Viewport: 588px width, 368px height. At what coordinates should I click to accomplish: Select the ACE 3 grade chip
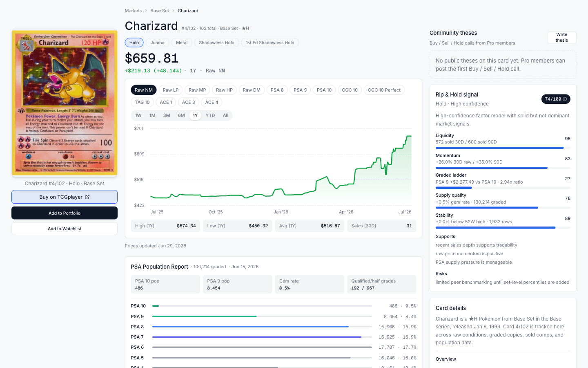[188, 102]
